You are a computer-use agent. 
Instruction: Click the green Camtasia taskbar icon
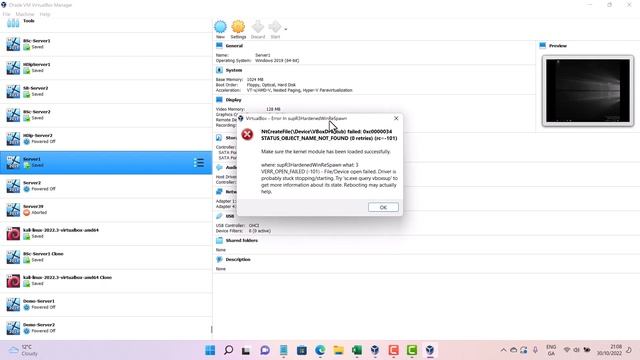pos(411,350)
